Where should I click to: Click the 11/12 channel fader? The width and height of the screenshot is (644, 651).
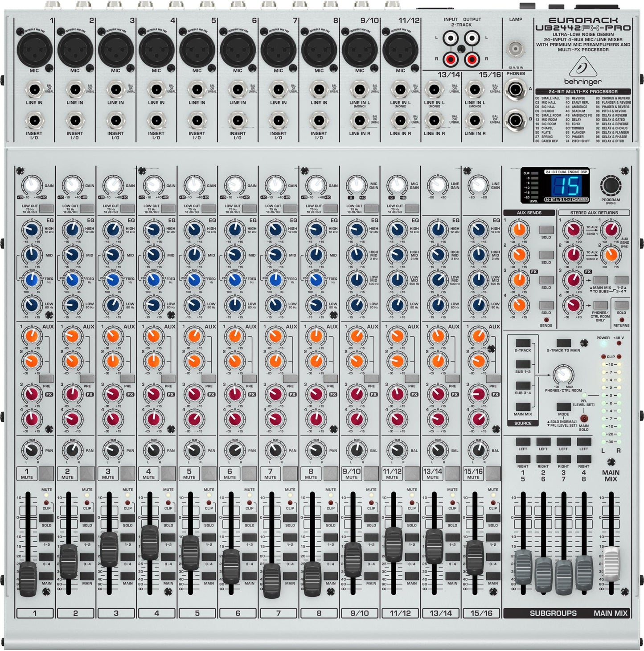click(394, 544)
